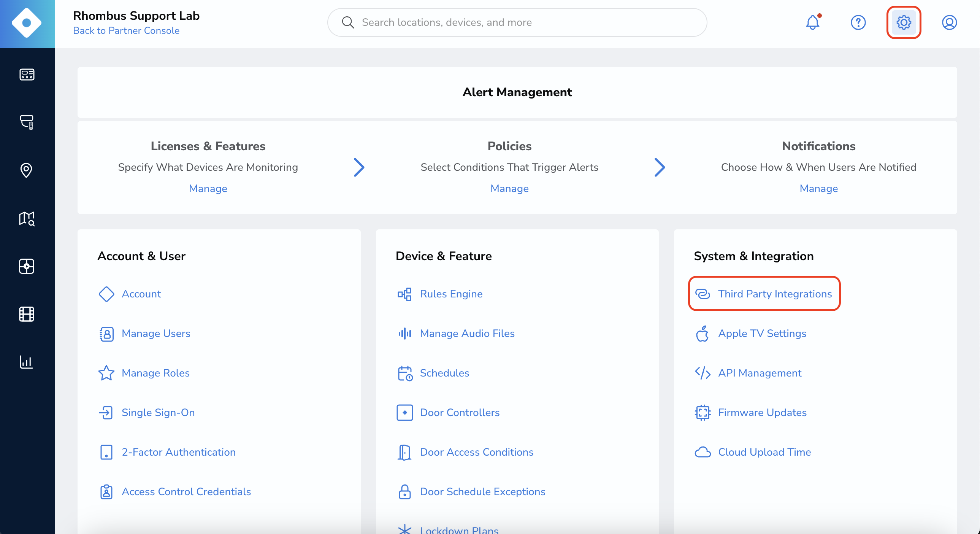Screen dimensions: 980x534
Task: Click the link chain icon beside Third Party Integrations
Action: [x=702, y=294]
